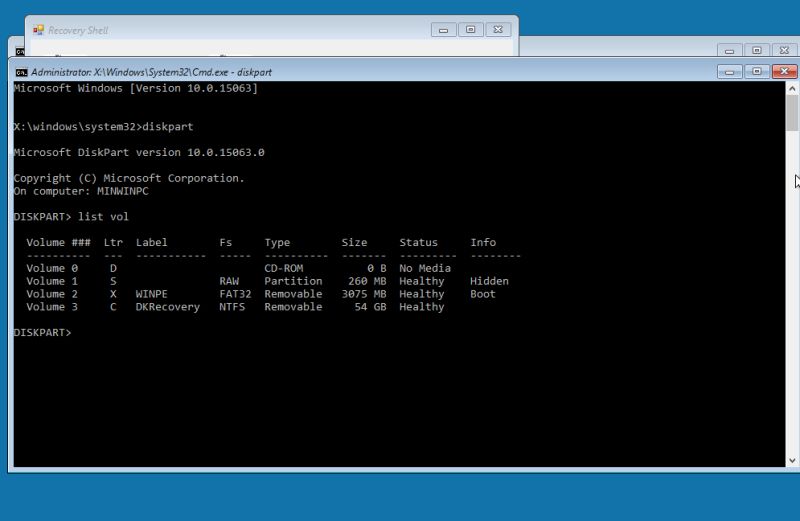Viewport: 800px width, 521px height.
Task: Click the 'CD-ROM' type value
Action: click(284, 268)
